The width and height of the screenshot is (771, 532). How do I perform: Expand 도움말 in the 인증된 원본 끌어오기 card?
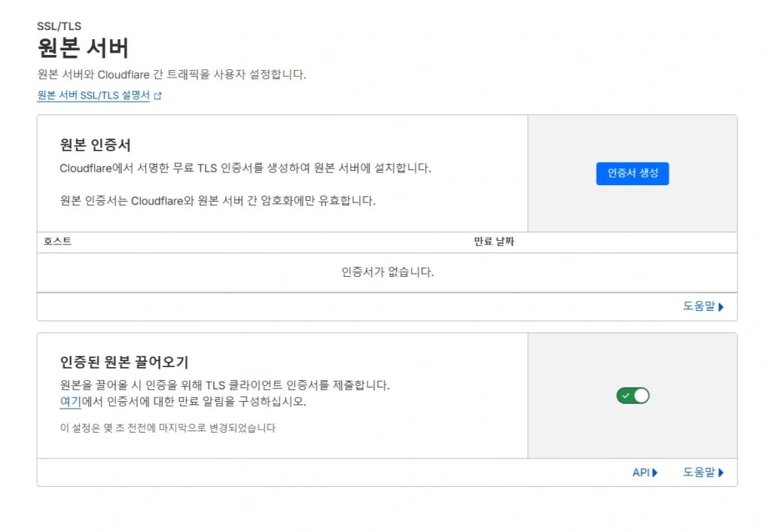click(703, 473)
